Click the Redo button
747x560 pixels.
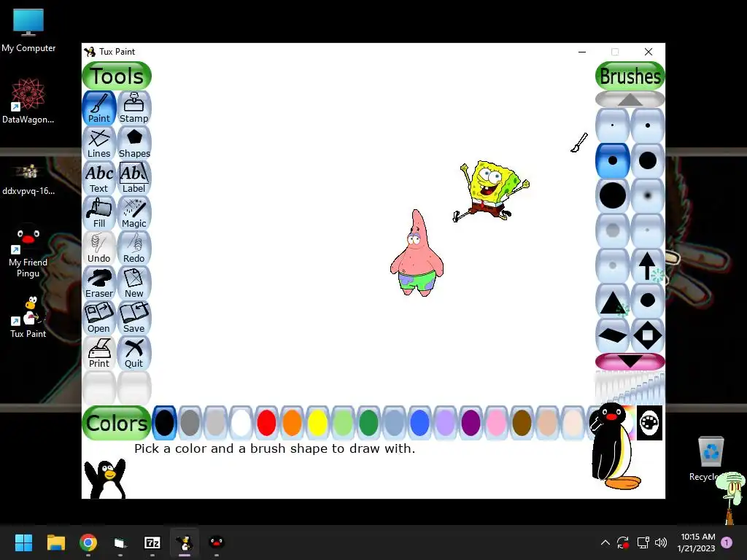tap(134, 248)
